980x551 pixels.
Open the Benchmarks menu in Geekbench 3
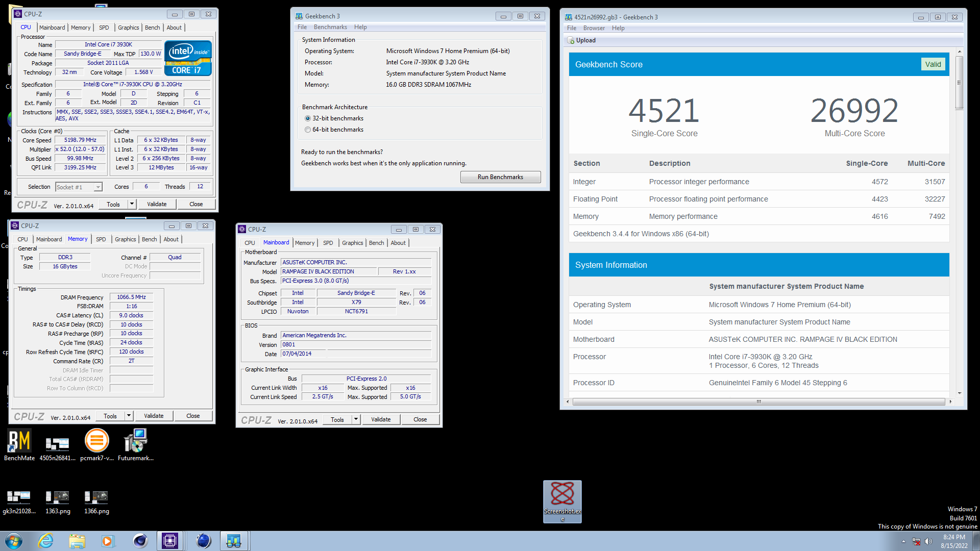coord(330,27)
